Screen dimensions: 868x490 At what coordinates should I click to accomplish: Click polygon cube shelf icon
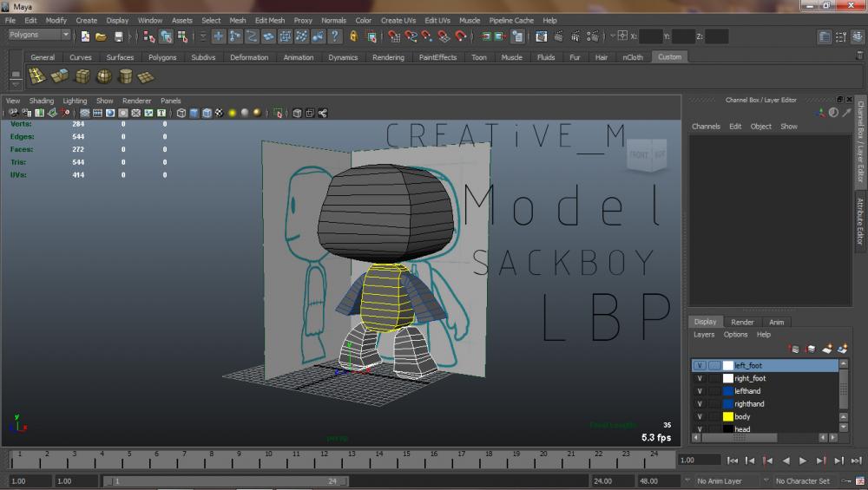82,76
